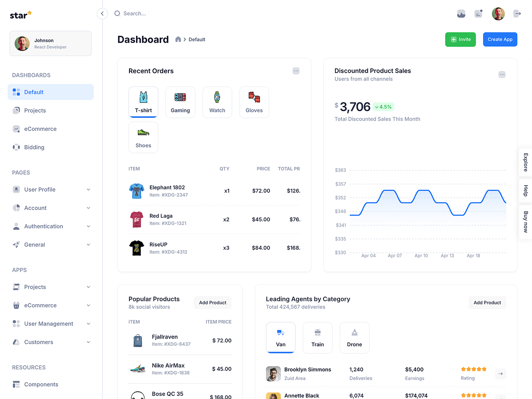Switch to the Van delivery tab
The image size is (532, 399).
point(281,337)
